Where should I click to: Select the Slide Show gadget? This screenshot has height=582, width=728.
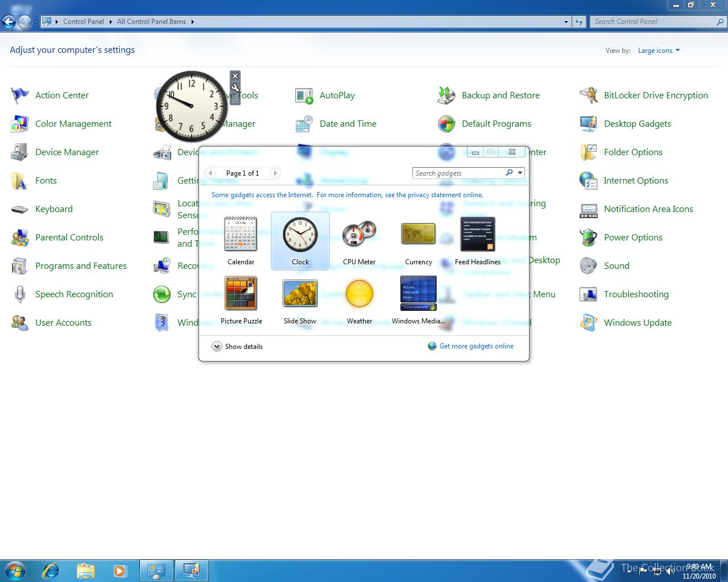[300, 300]
